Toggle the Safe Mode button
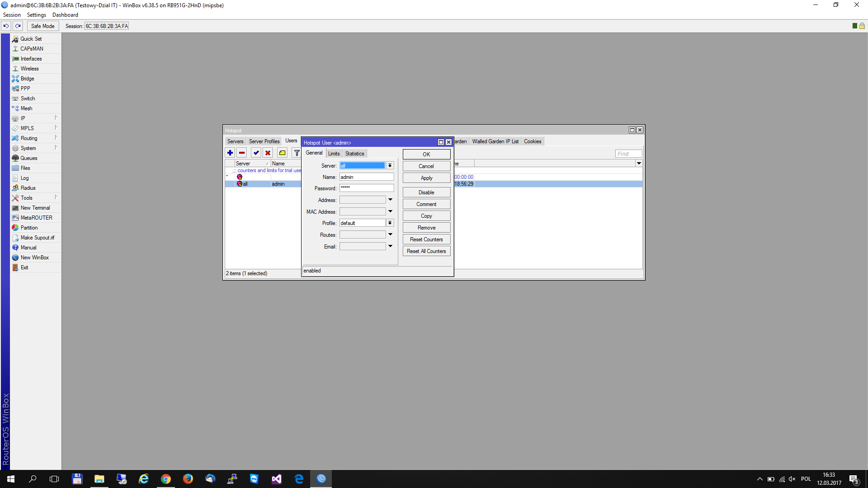Image resolution: width=868 pixels, height=488 pixels. [x=42, y=26]
